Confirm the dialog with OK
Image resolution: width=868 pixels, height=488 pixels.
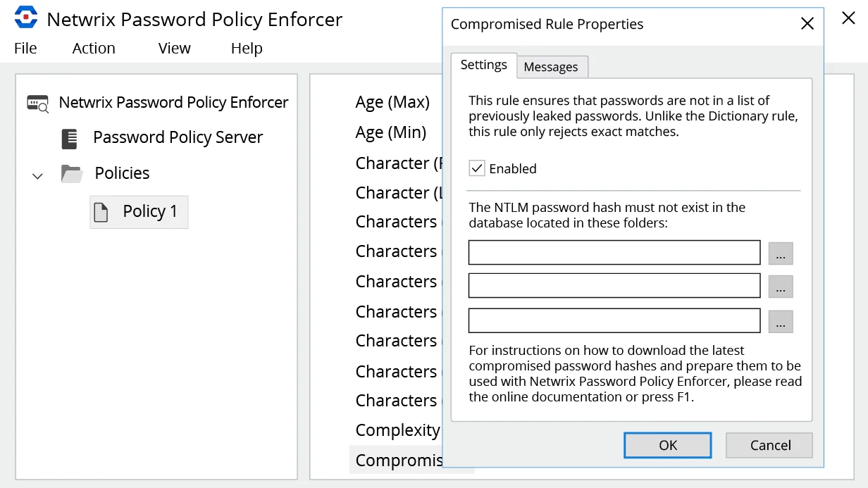pos(668,445)
